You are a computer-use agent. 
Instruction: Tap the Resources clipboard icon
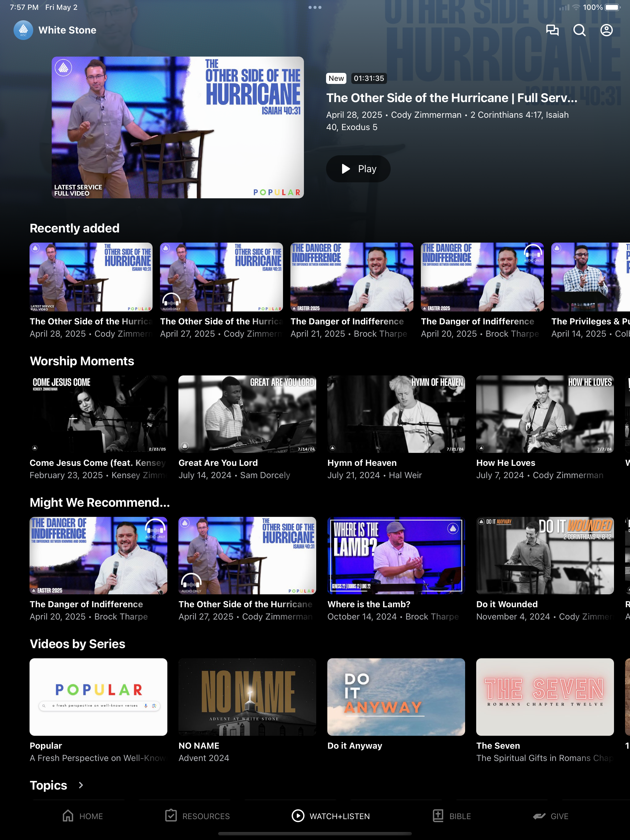[171, 816]
